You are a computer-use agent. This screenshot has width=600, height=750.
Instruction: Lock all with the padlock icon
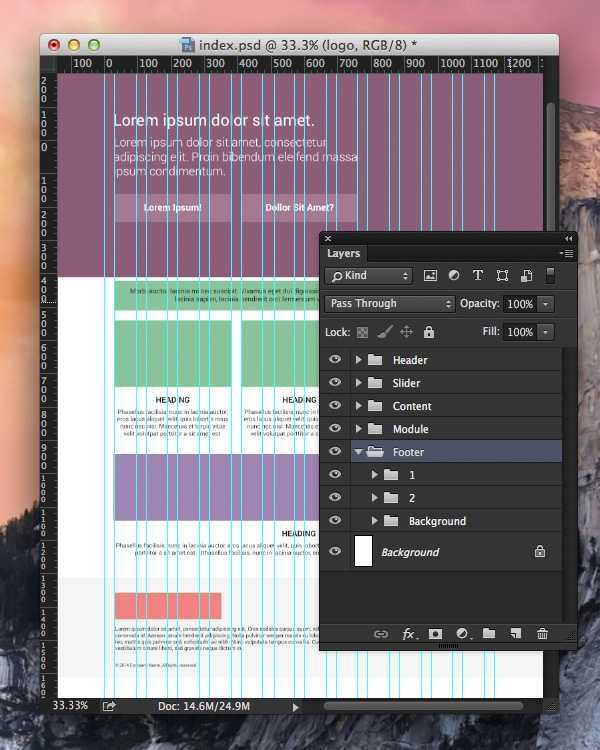point(429,332)
